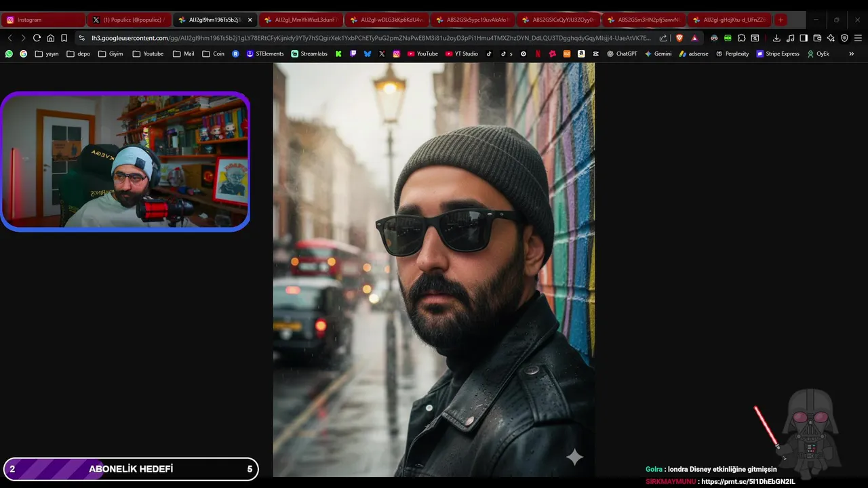This screenshot has width=868, height=488.
Task: Open the extensions puzzle piece menu
Action: pyautogui.click(x=741, y=38)
